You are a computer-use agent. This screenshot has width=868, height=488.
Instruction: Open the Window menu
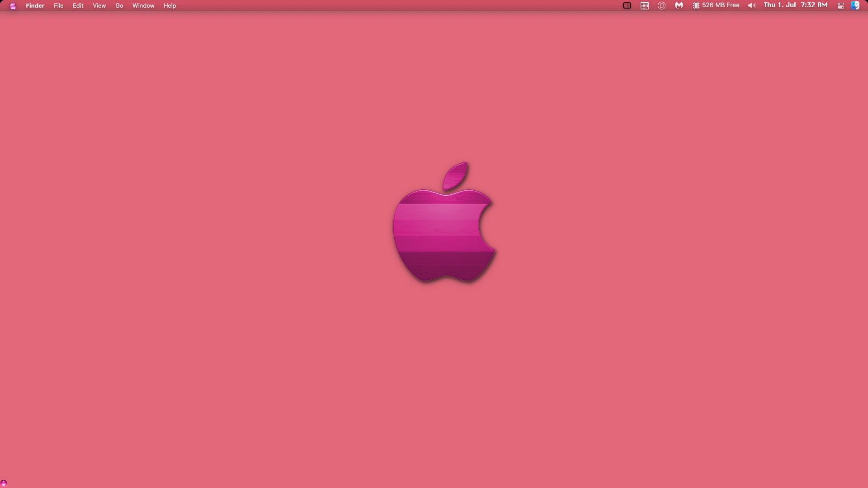coord(143,6)
